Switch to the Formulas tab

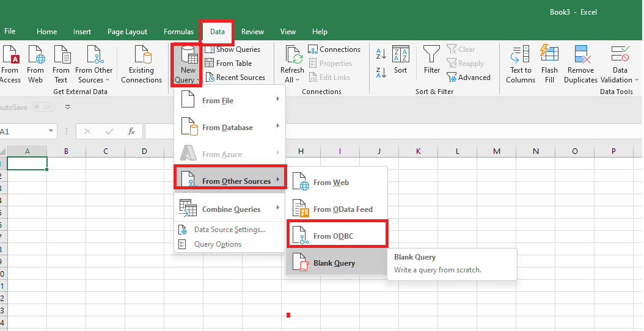click(x=178, y=32)
